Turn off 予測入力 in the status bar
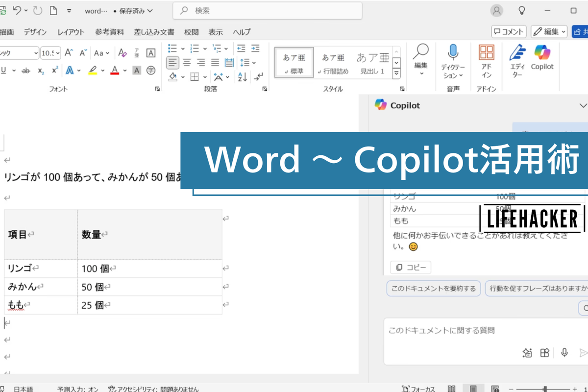Screen dimensions: 588x392 [78, 389]
